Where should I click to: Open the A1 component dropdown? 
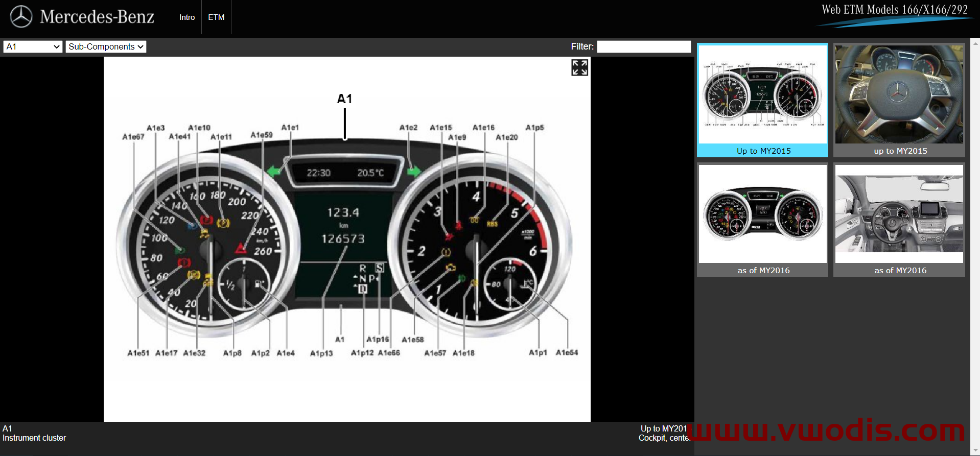pyautogui.click(x=33, y=46)
